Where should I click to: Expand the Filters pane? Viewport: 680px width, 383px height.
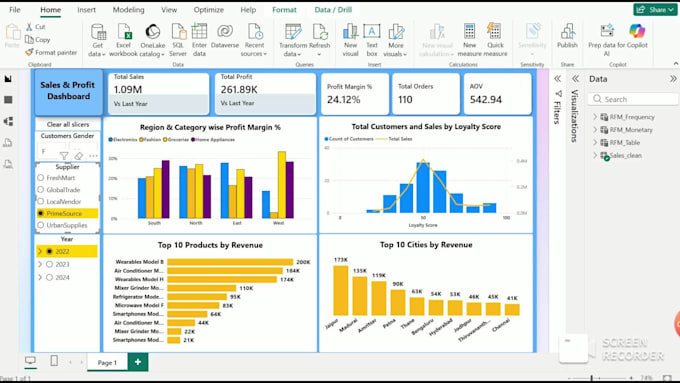click(x=558, y=79)
